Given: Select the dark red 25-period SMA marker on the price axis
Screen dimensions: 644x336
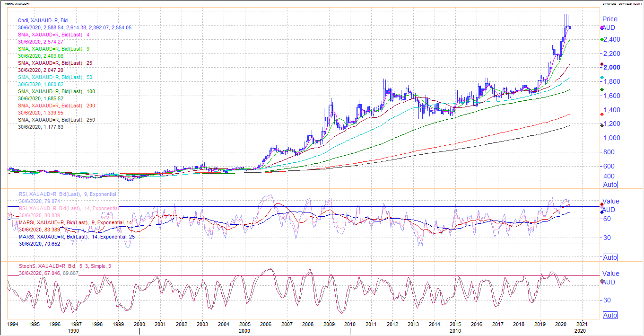Looking at the screenshot, I should pos(601,64).
